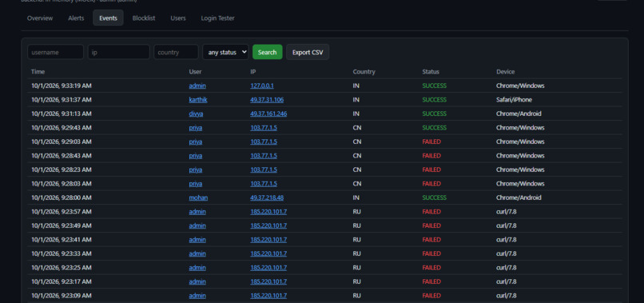Open IP link 49.37.218.48

pos(267,197)
